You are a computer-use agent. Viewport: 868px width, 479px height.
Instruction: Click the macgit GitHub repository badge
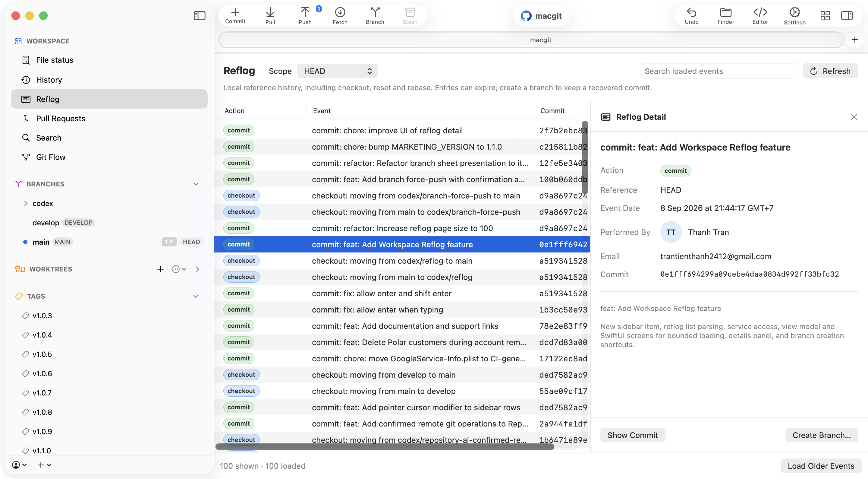pos(541,15)
